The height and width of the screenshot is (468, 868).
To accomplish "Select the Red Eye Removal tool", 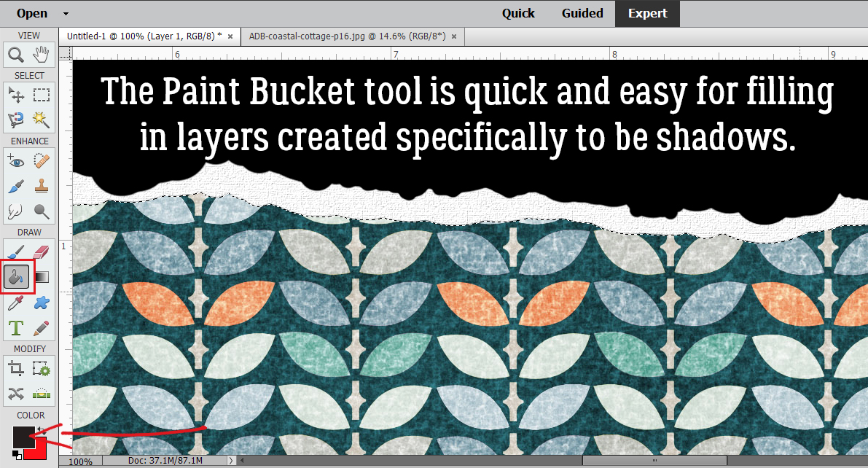I will [16, 162].
